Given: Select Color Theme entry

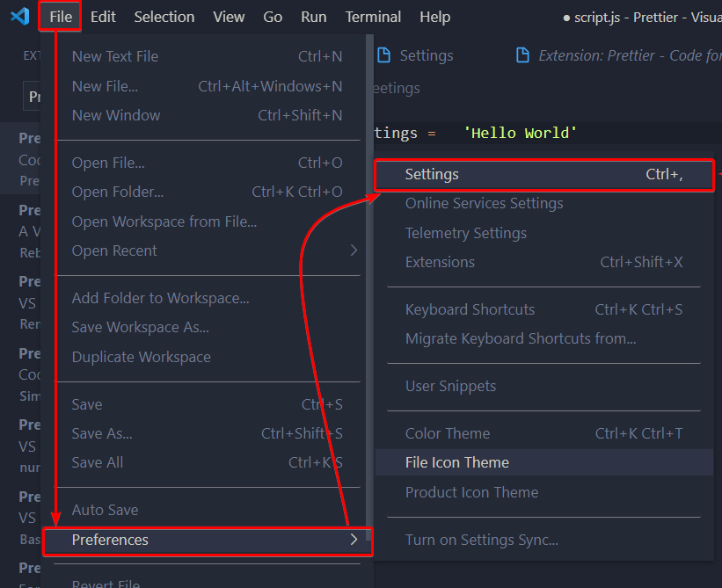Looking at the screenshot, I should pyautogui.click(x=544, y=433).
